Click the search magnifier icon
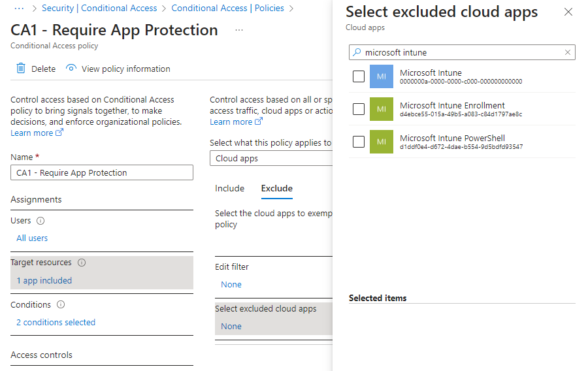 pos(357,52)
